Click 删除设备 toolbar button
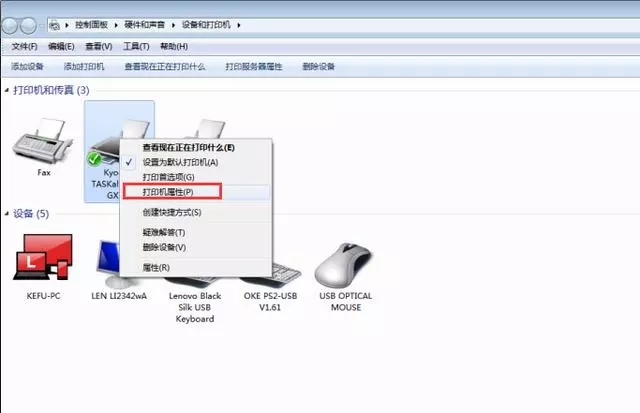 319,66
